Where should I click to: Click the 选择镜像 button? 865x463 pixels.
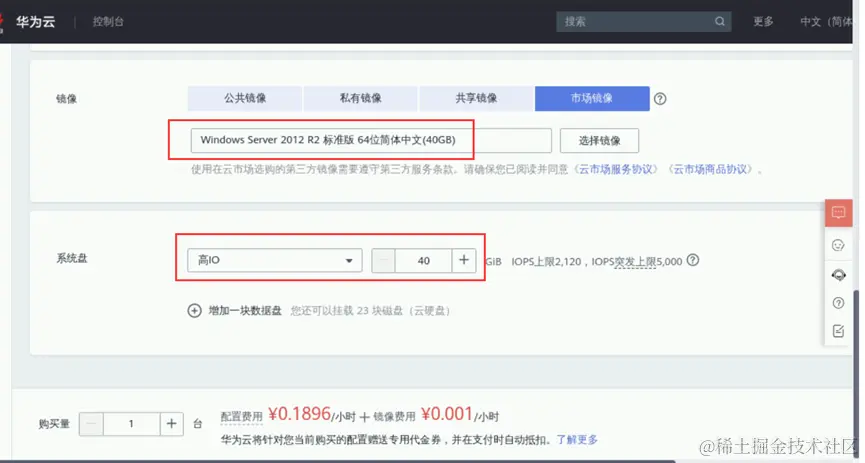pos(599,140)
